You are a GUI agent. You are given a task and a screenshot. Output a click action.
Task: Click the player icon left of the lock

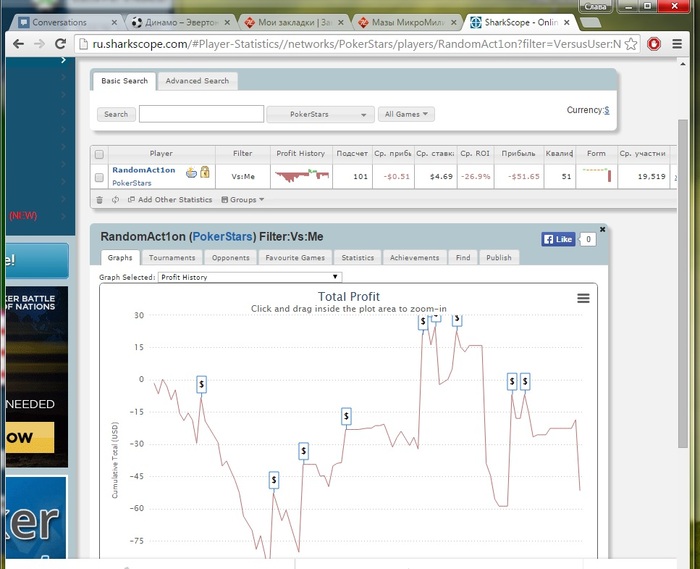192,172
